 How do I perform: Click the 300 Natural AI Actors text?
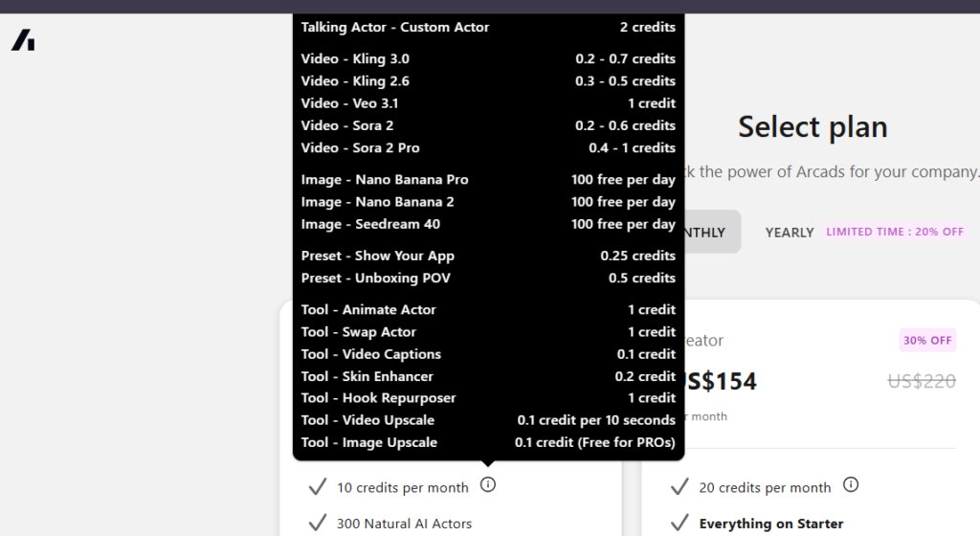405,524
